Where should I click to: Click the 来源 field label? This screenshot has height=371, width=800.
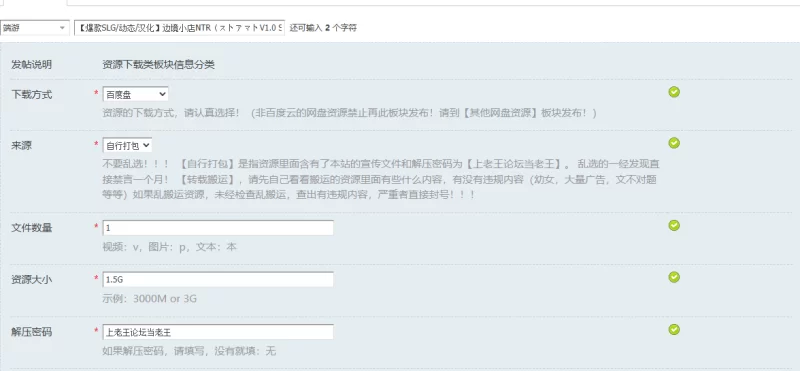tap(21, 145)
